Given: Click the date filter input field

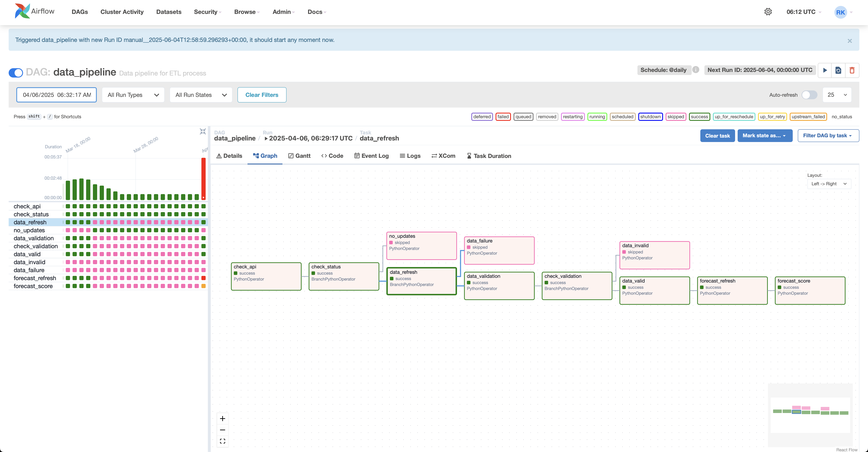Looking at the screenshot, I should 56,95.
